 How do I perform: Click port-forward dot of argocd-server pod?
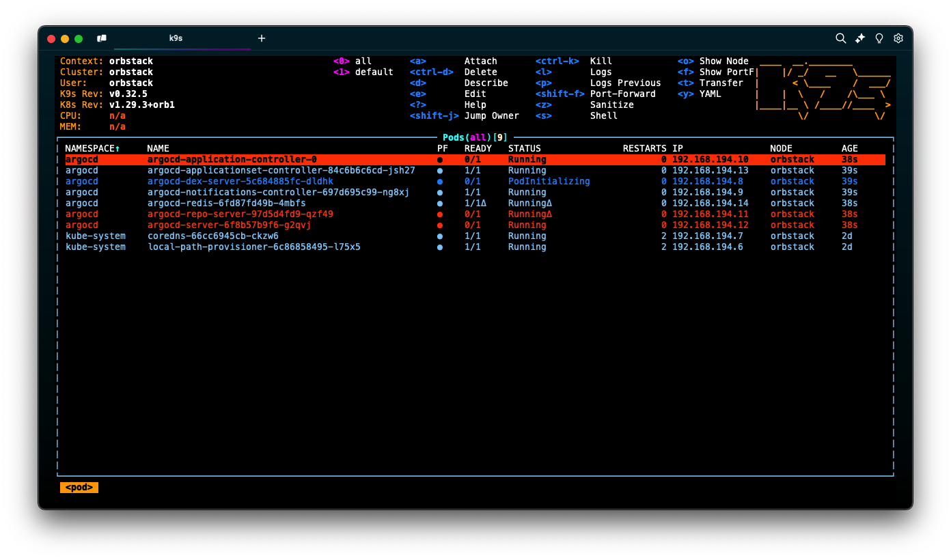(440, 225)
